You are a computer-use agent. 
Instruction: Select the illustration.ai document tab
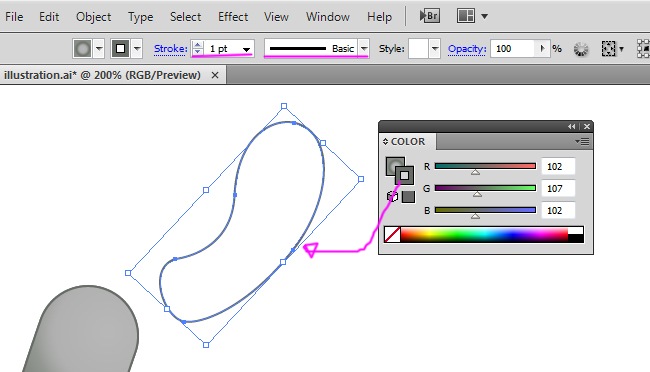(102, 75)
